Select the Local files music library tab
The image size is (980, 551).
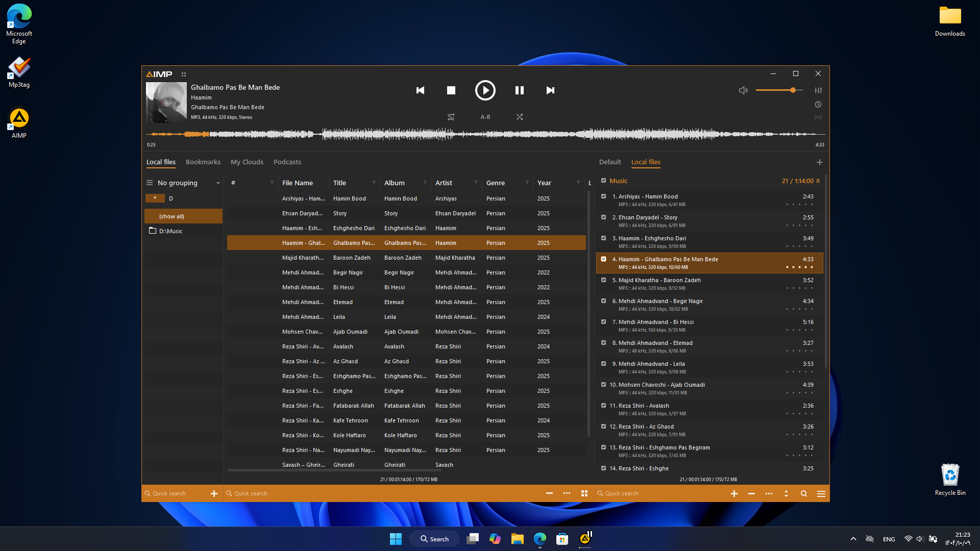point(161,162)
